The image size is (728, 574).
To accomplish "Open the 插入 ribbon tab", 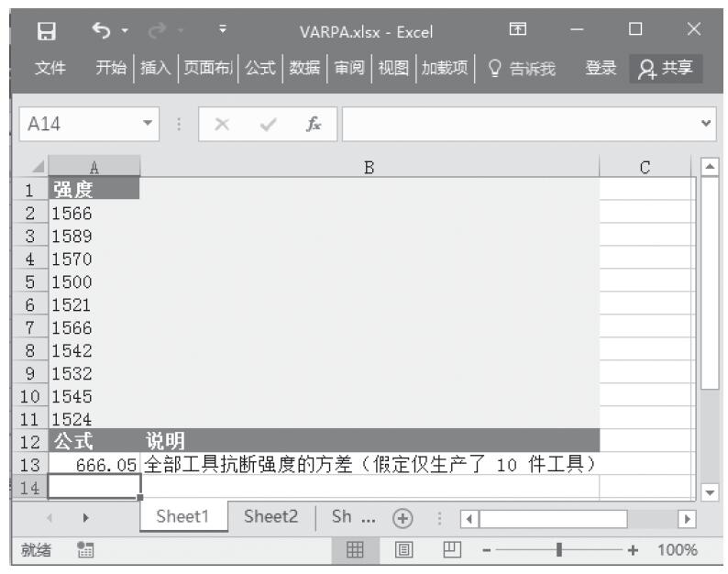I will click(x=154, y=67).
